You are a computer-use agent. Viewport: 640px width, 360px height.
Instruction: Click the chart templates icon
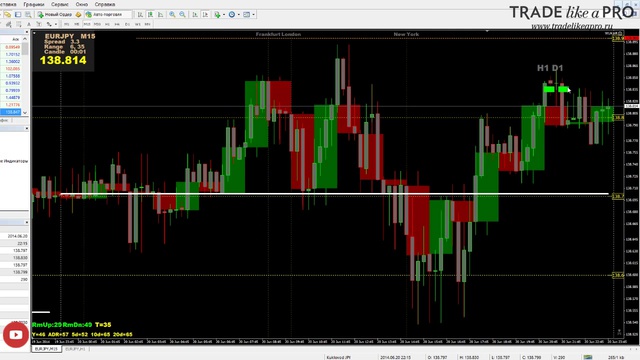[247, 14]
